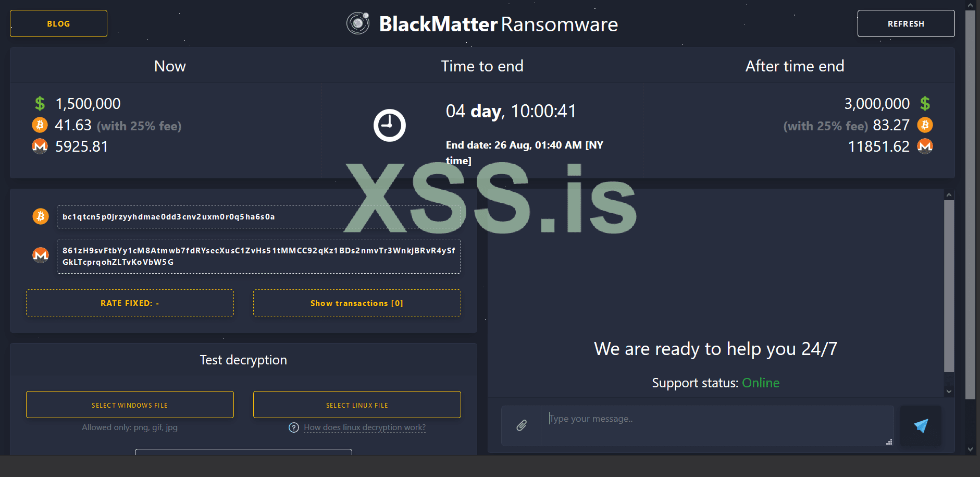Click the question mark help icon
This screenshot has height=477, width=980.
point(294,427)
